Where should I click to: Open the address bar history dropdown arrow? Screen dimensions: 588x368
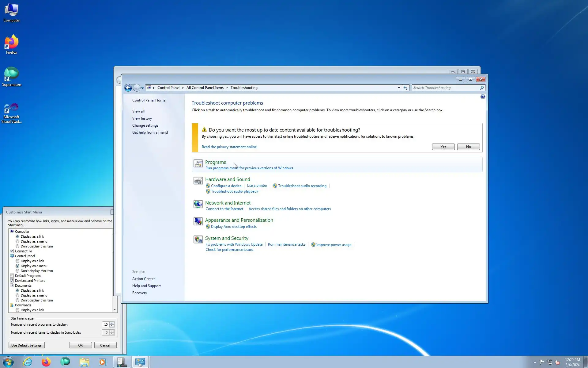pyautogui.click(x=399, y=88)
